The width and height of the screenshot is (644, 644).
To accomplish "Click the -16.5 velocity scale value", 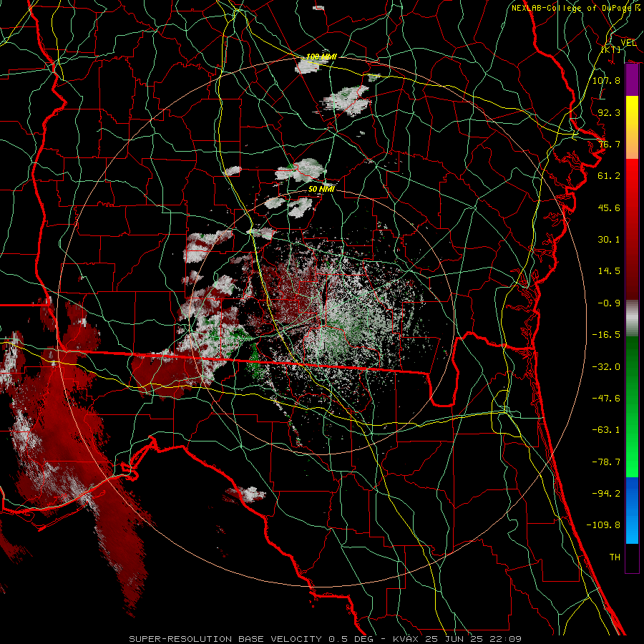I will 606,335.
